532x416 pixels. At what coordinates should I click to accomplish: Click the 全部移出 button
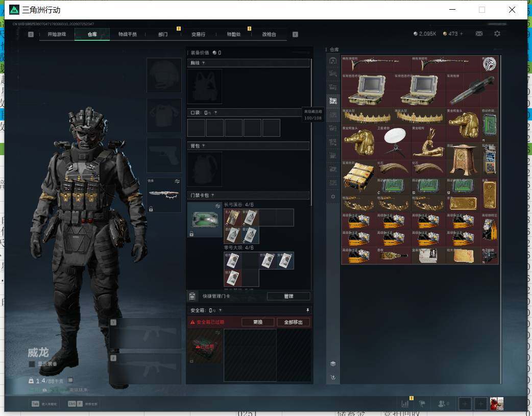293,322
